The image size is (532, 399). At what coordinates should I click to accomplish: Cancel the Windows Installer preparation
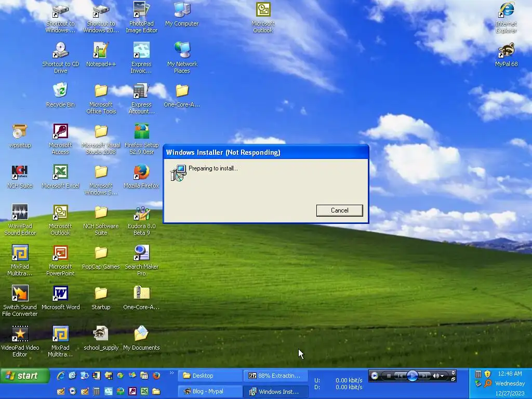pos(339,210)
